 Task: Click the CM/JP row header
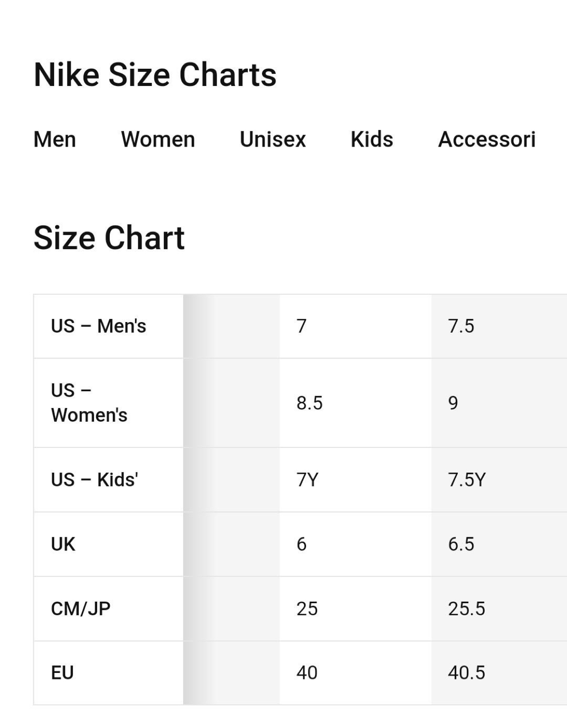pos(81,609)
